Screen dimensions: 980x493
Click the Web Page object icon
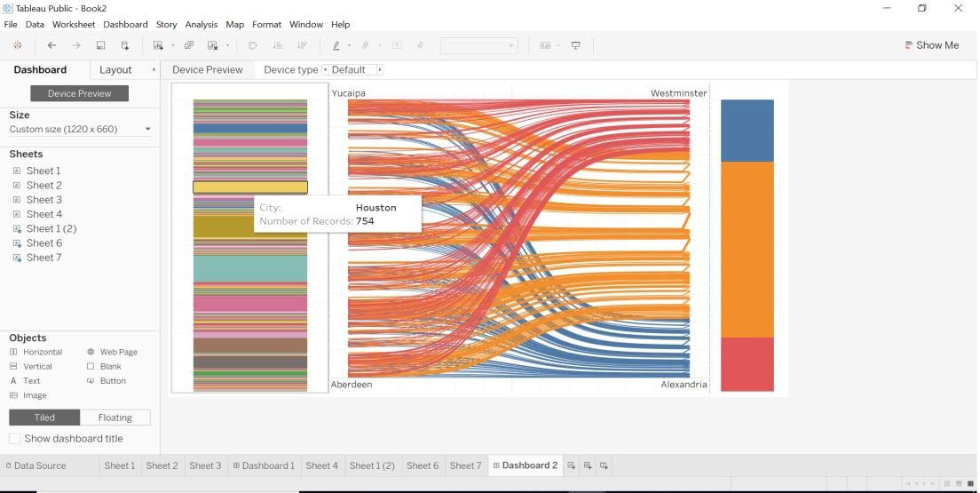pyautogui.click(x=91, y=353)
